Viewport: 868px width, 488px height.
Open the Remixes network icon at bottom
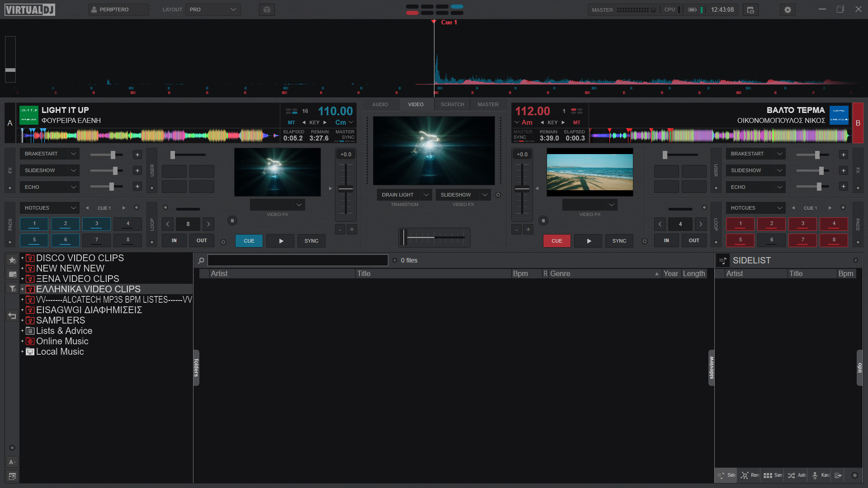(x=750, y=475)
